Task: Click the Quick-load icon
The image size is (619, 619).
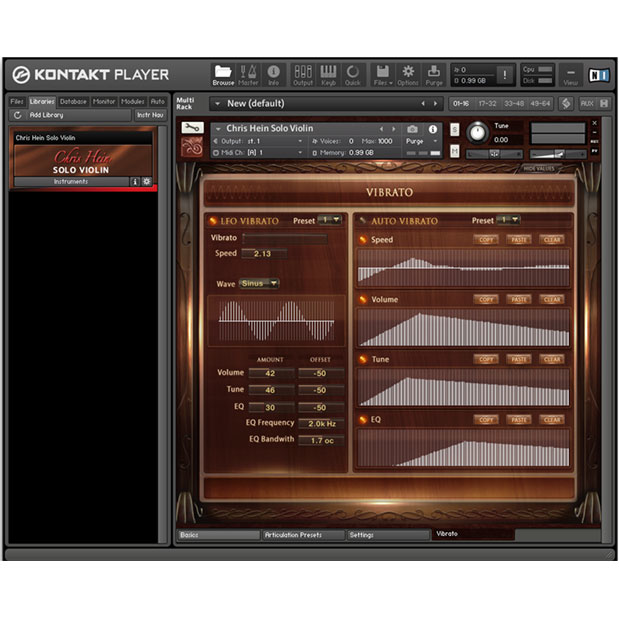Action: point(353,75)
